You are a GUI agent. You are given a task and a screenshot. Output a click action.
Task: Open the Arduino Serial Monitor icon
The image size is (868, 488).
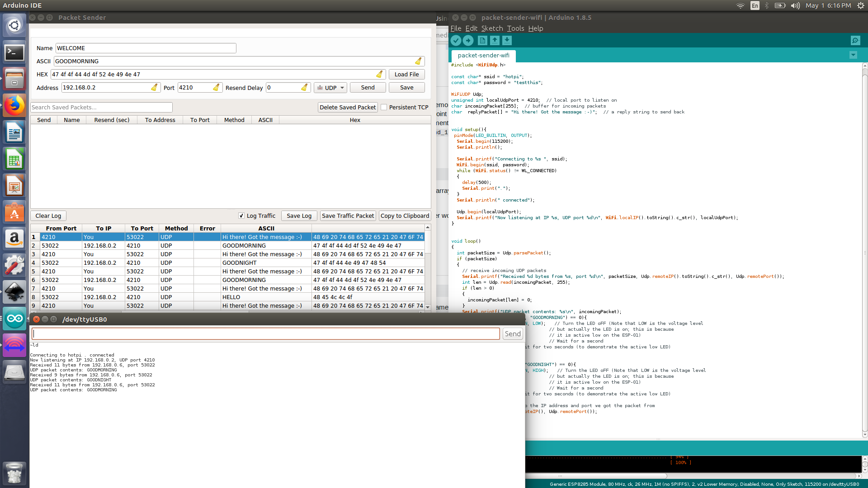[855, 41]
